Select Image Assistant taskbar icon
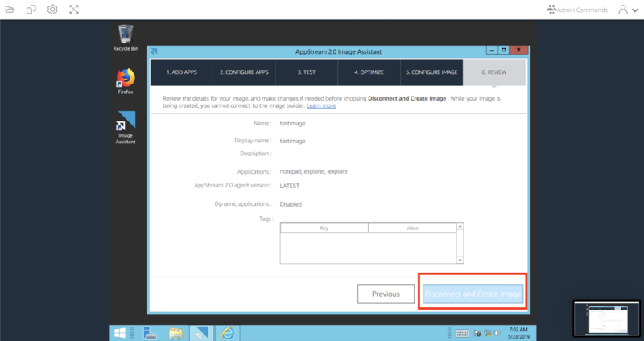Screen dimensions: 644x341 tap(201, 333)
